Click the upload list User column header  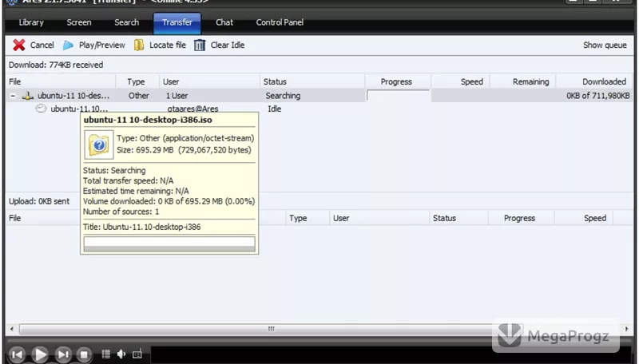pyautogui.click(x=379, y=218)
